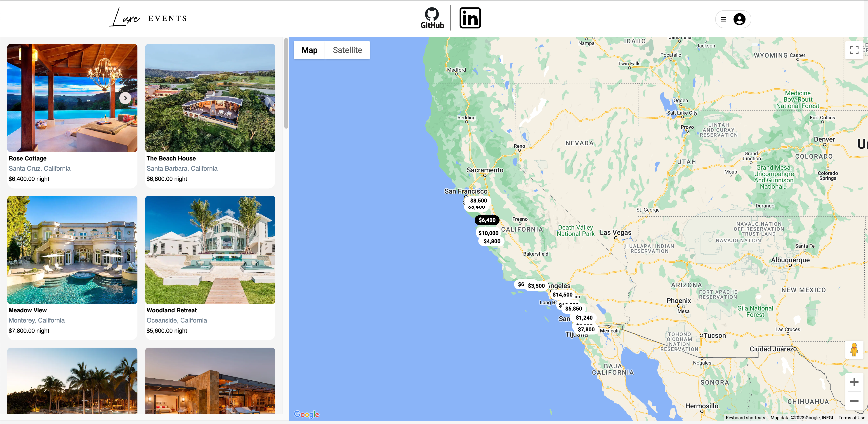Viewport: 868px width, 424px height.
Task: Open The Beach House listing title
Action: (x=171, y=158)
